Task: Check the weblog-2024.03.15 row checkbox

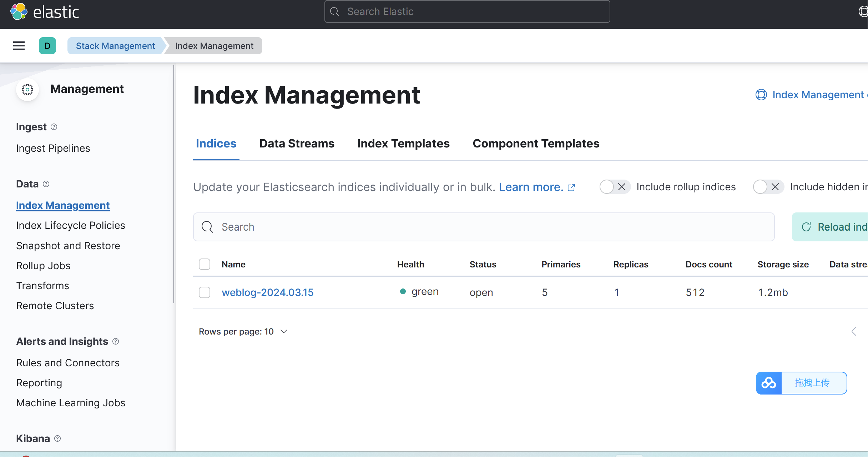Action: click(205, 292)
